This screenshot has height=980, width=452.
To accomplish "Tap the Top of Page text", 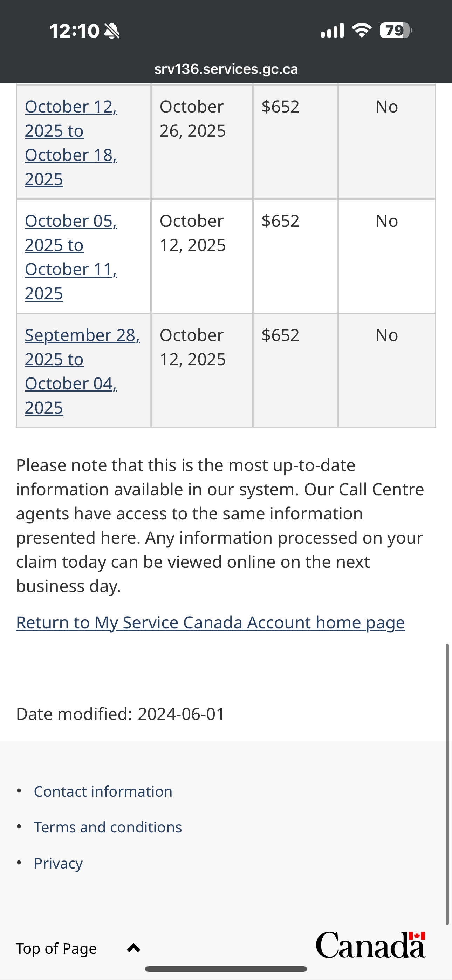I will pyautogui.click(x=56, y=948).
